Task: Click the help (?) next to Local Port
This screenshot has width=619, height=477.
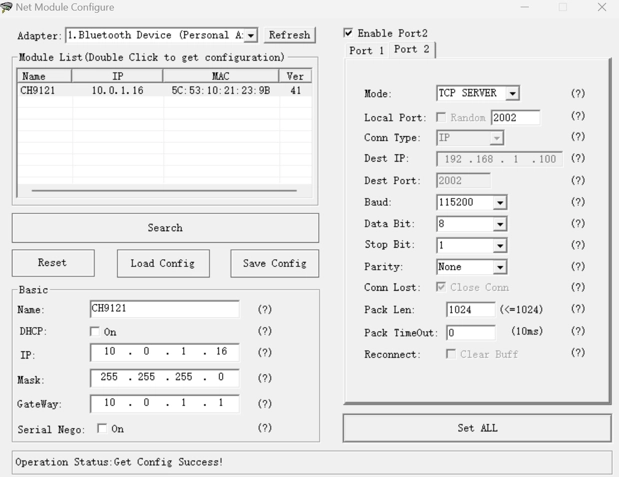Action: tap(578, 116)
